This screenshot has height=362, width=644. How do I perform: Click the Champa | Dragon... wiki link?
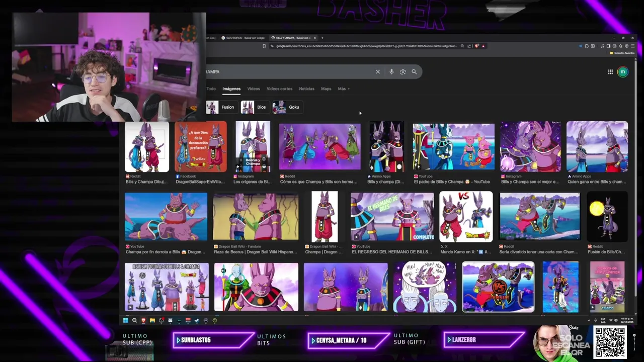(x=324, y=252)
